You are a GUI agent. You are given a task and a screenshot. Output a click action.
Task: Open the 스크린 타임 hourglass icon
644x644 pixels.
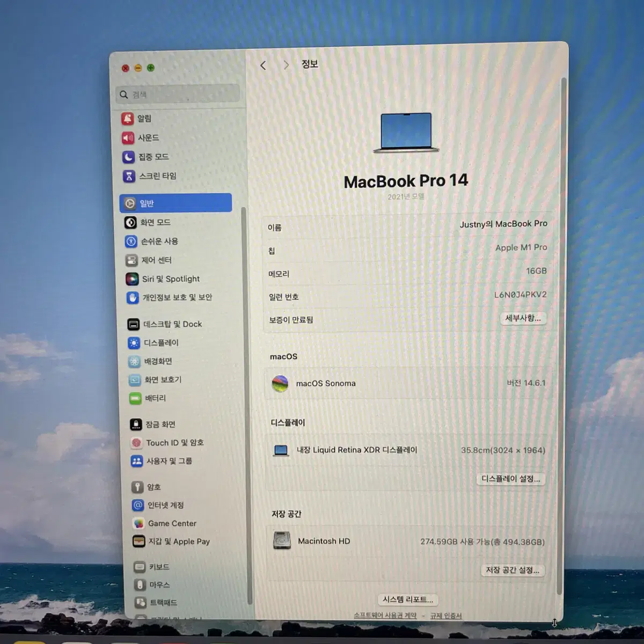129,176
